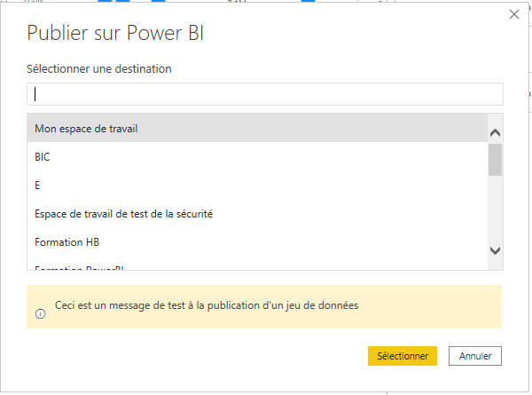This screenshot has width=532, height=395.
Task: Select Espace de travail de test de la sécurité
Action: 257,214
